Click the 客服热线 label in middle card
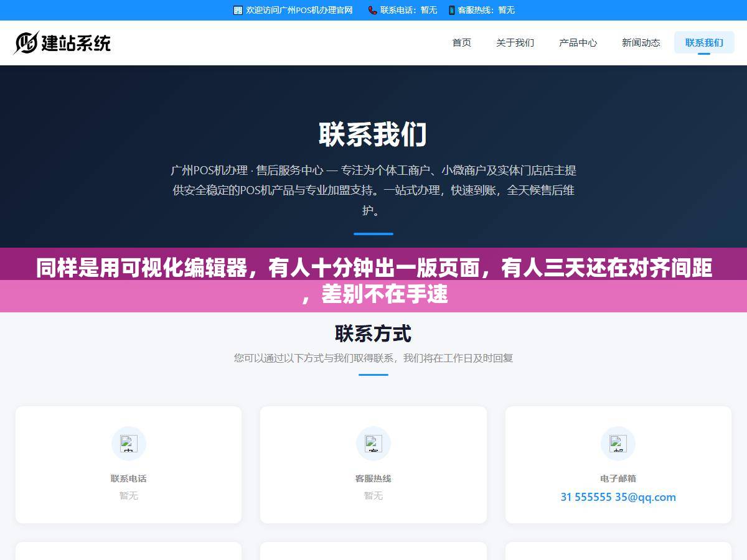The width and height of the screenshot is (747, 560). coord(374,478)
